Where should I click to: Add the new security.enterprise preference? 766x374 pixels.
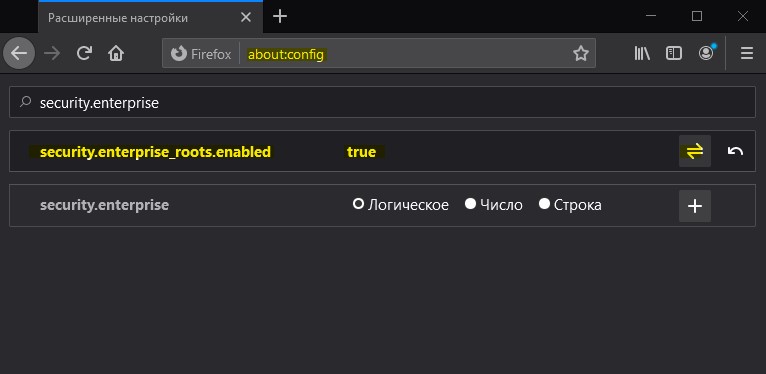click(695, 206)
